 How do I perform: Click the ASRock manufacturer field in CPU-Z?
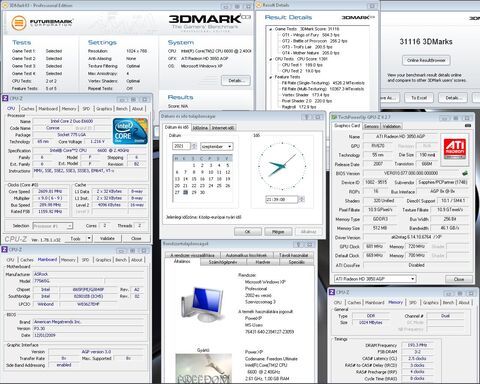click(x=88, y=274)
